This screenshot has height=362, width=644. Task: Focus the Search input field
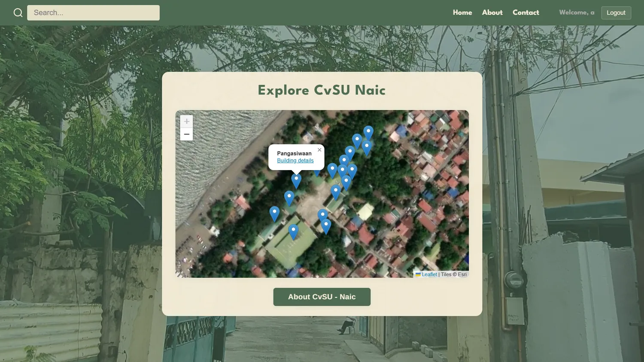tap(93, 13)
